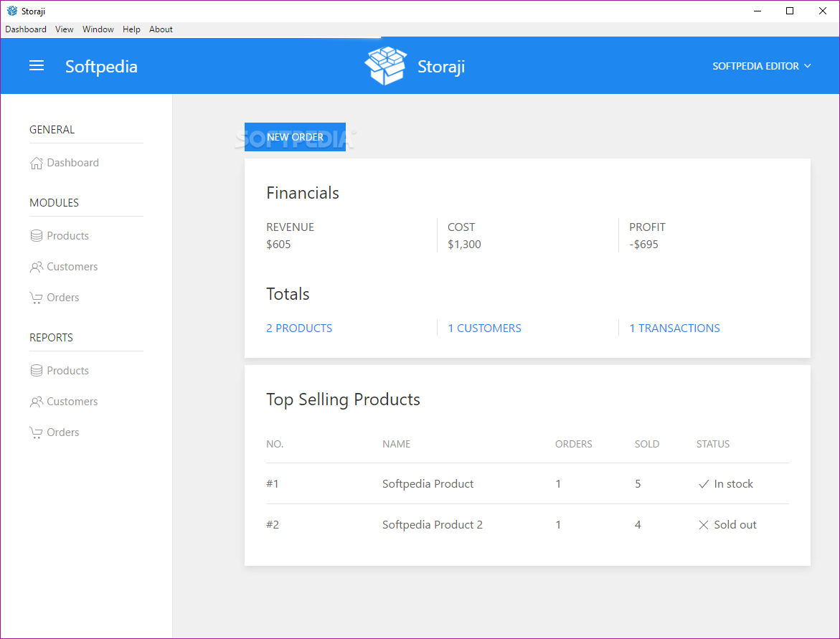
Task: Click the Customers icon under Reports
Action: 36,402
